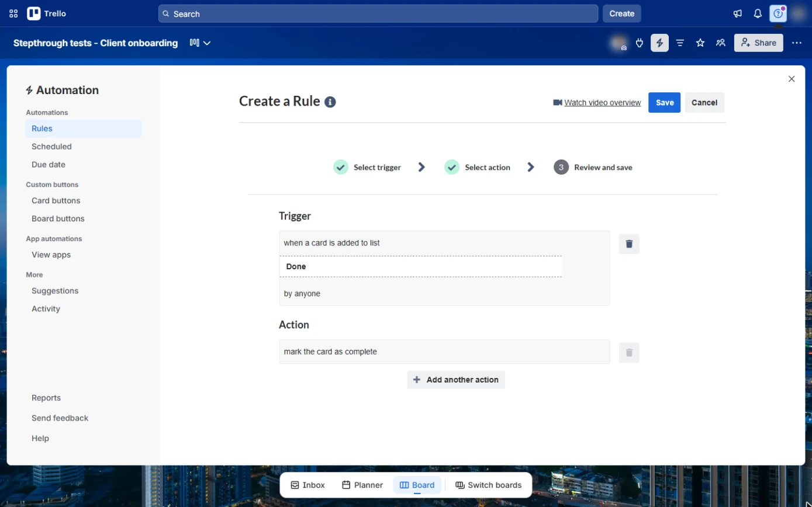Screen dimensions: 812x507
Task: Open the help question mark icon
Action: coord(778,13)
